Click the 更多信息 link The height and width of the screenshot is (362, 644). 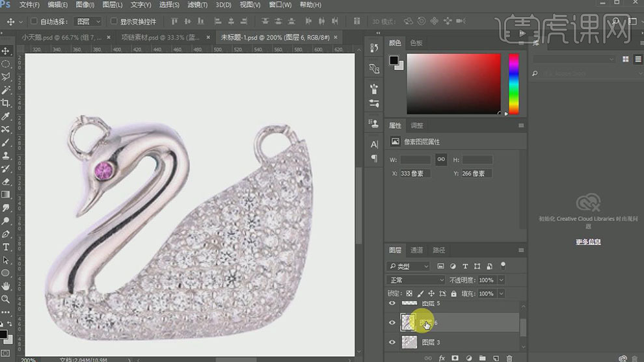coord(588,242)
